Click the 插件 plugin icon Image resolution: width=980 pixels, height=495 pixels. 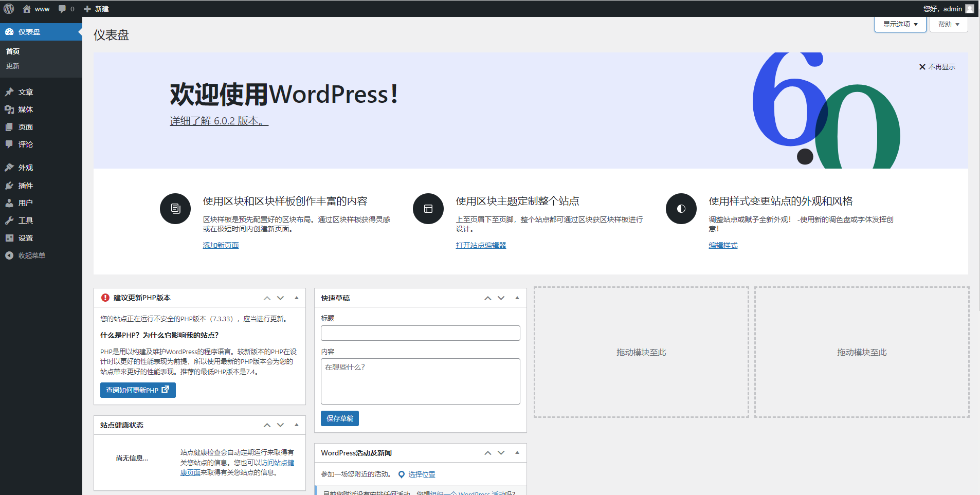(9, 186)
